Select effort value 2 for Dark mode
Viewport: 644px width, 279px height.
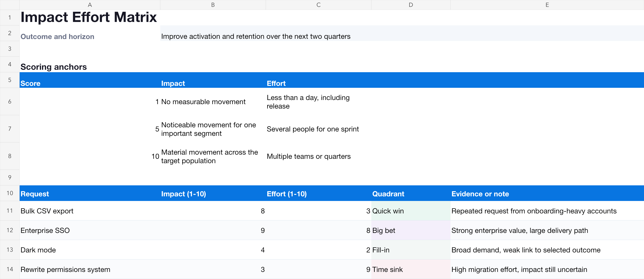(x=318, y=249)
